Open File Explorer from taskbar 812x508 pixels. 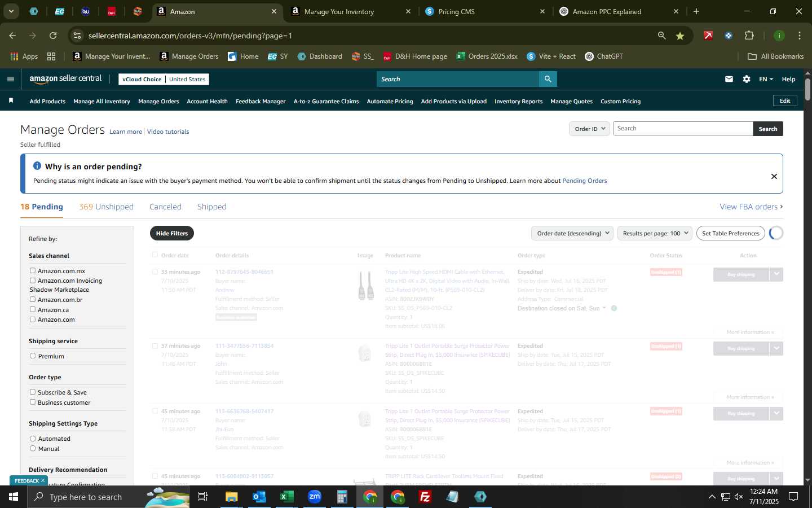coord(232,497)
